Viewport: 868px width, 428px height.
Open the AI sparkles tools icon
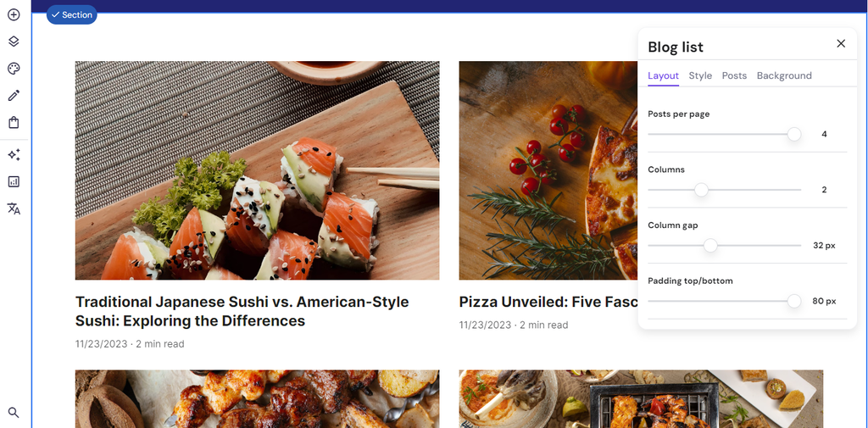(x=14, y=154)
